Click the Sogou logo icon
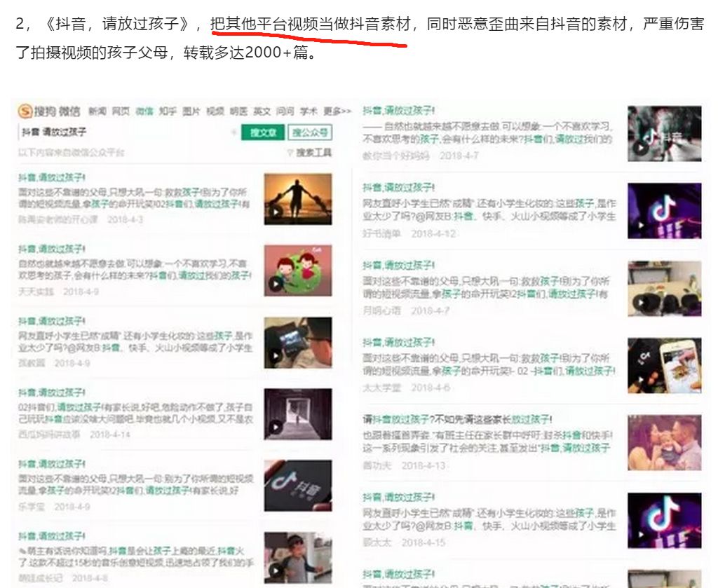This screenshot has height=588, width=718. [x=25, y=111]
